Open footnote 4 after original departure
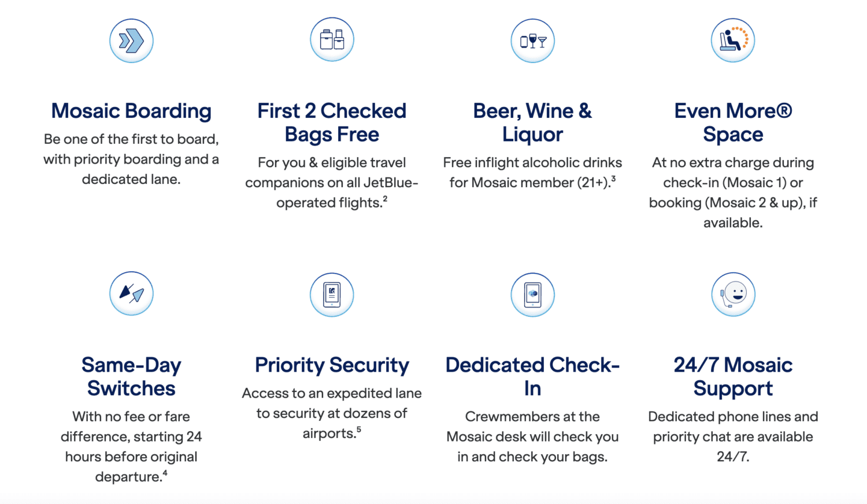The width and height of the screenshot is (867, 504). [x=165, y=473]
